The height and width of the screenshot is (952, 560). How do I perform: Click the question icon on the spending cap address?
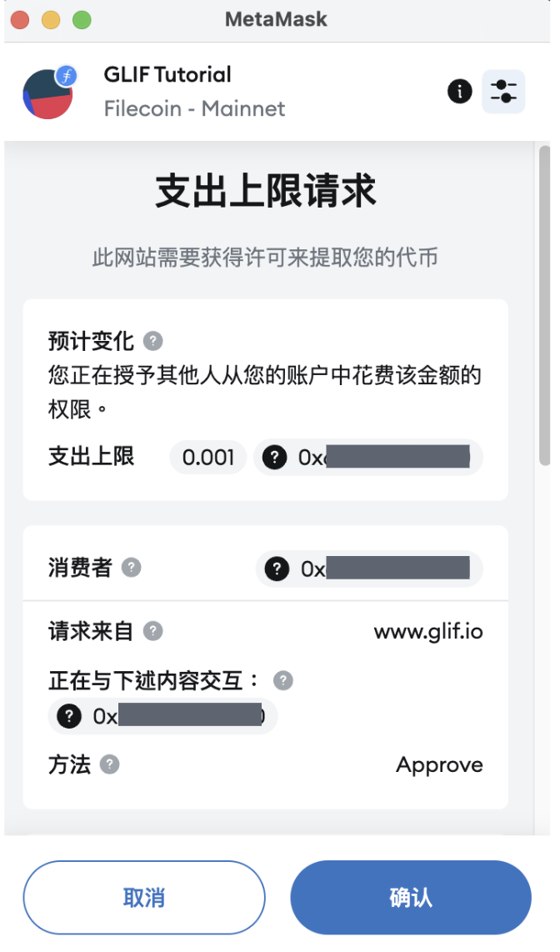click(x=274, y=457)
